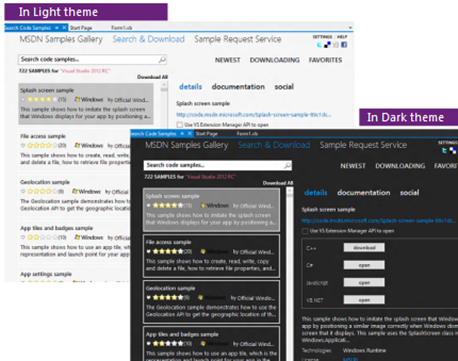This screenshot has width=458, height=361.
Task: Switch to Start Page tab in Light window
Action: point(81,28)
